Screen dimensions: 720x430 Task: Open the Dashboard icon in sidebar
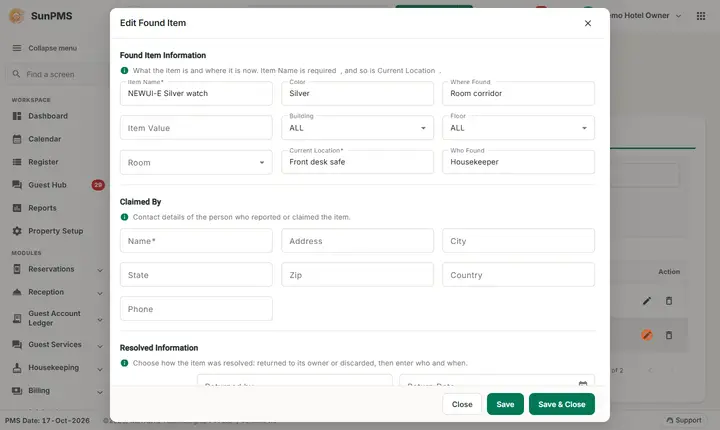coord(17,116)
